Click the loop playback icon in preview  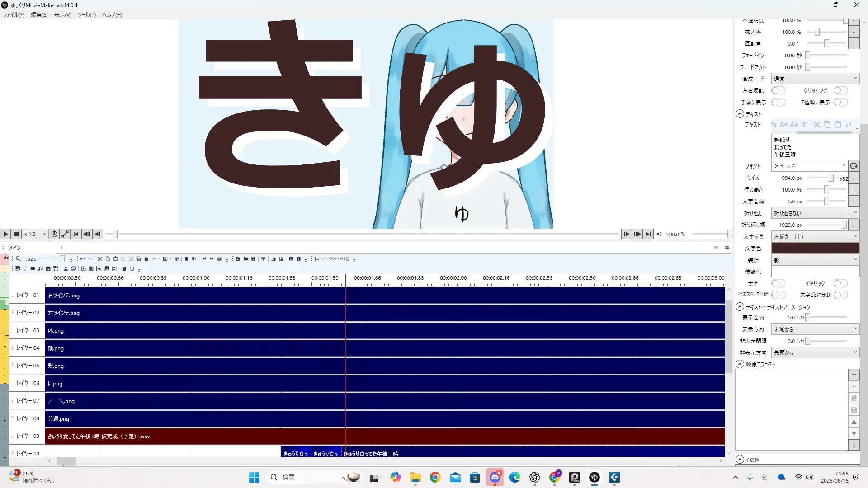(54, 234)
